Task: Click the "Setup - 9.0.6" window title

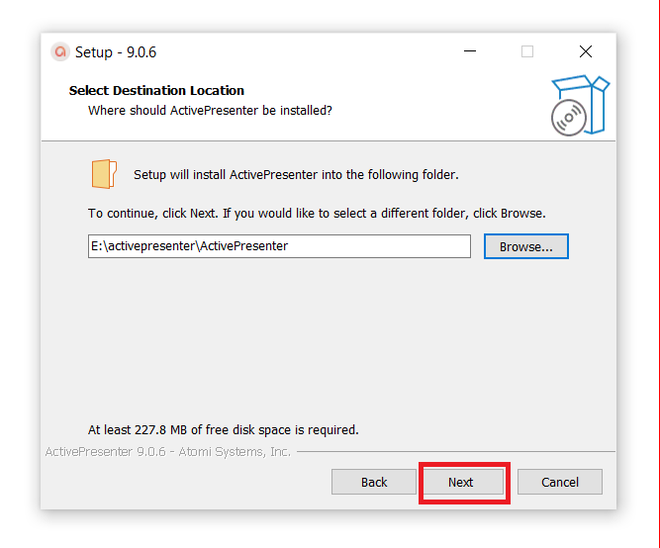Action: (116, 52)
